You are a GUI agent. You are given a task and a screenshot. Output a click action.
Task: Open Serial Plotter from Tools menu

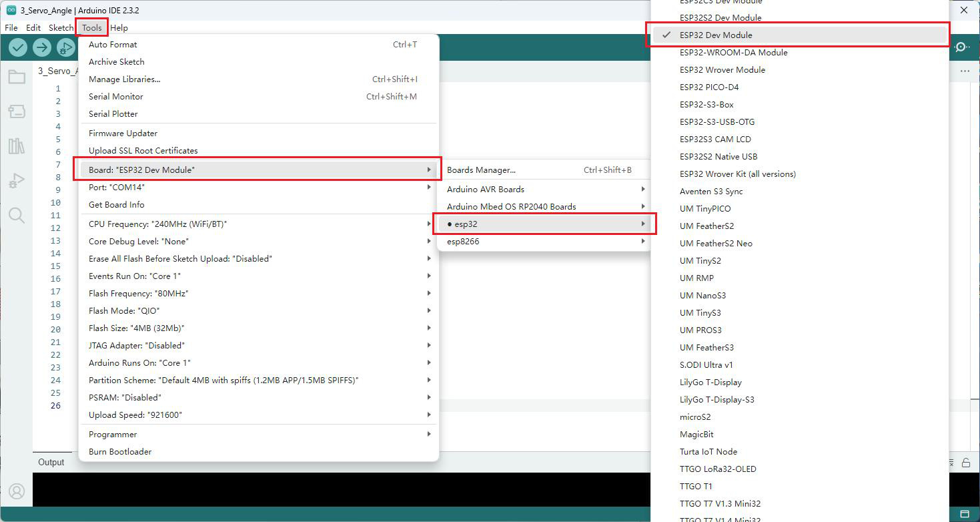click(259, 114)
